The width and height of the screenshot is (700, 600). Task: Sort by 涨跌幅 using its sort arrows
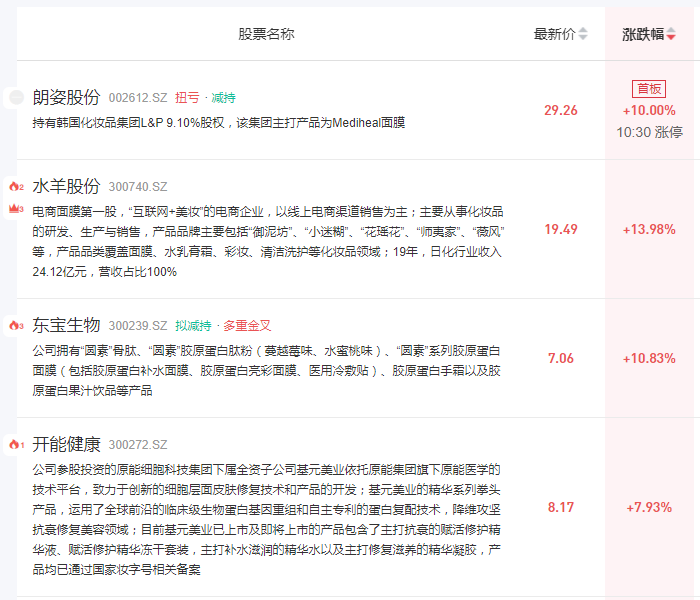click(671, 34)
